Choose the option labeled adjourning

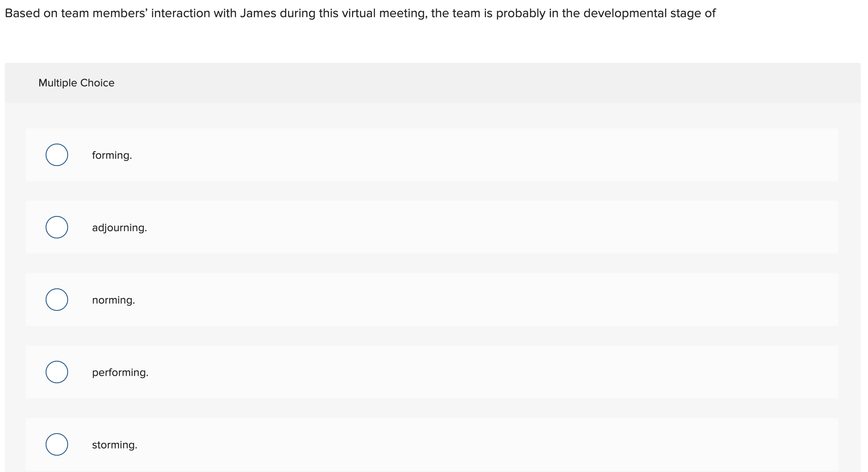tap(119, 227)
